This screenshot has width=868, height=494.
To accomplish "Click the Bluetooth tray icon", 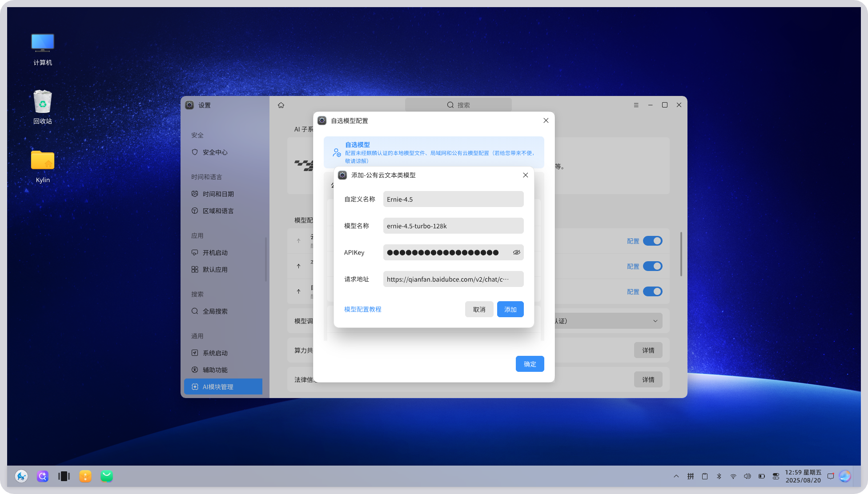I will click(x=719, y=476).
